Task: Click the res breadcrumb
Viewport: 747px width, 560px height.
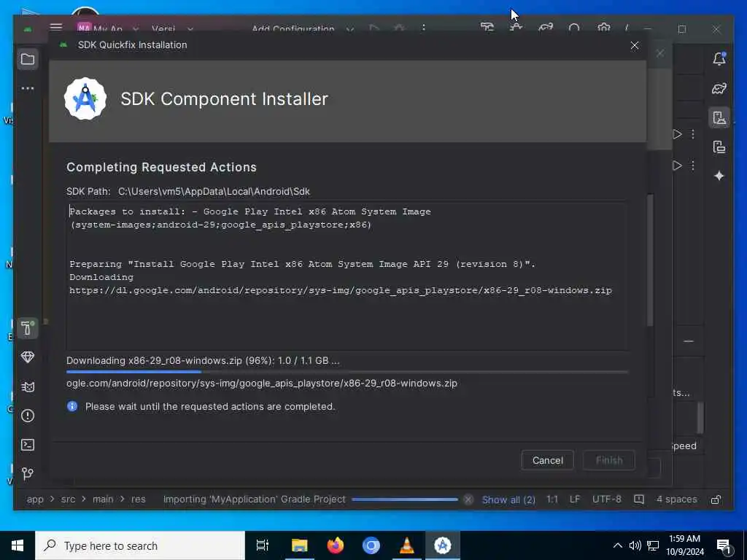Action: point(138,499)
